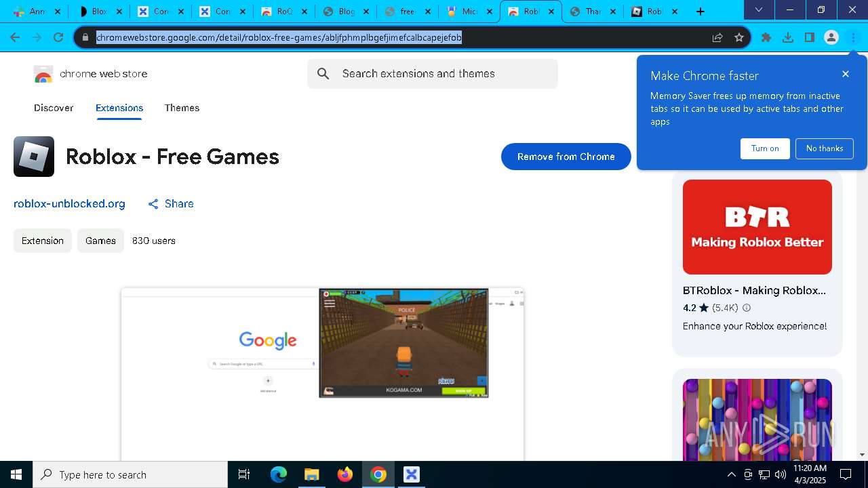Switch to the Thar browser tab
868x488 pixels.
[593, 12]
